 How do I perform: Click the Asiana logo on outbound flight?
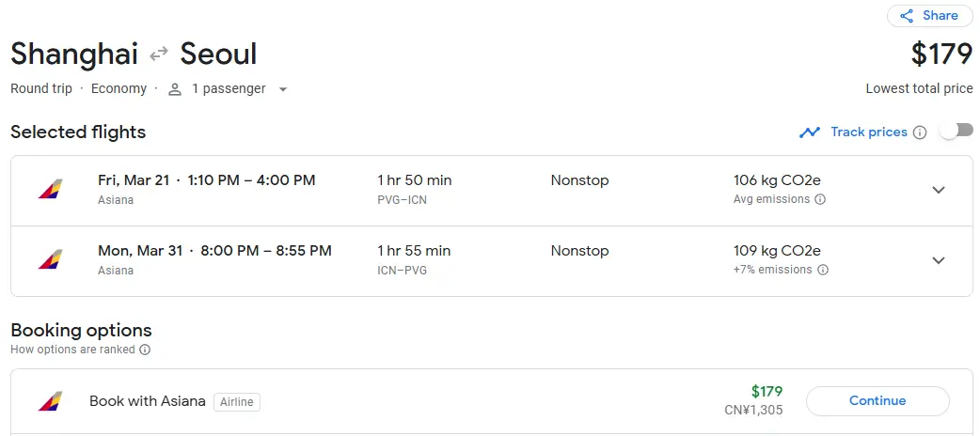(x=50, y=189)
